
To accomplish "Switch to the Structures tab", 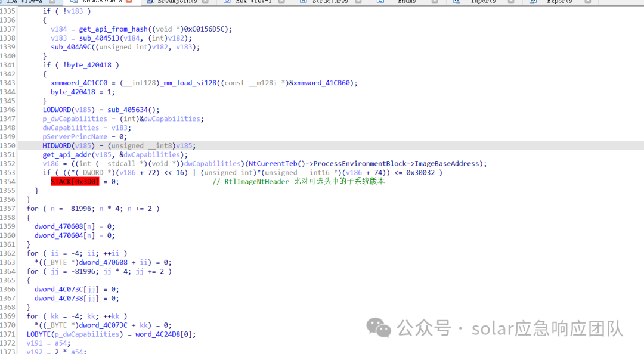I will coord(330,2).
